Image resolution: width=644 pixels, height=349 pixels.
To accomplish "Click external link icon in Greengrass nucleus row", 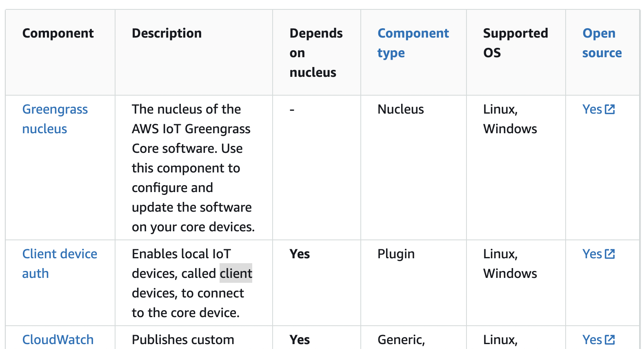I will coord(610,109).
